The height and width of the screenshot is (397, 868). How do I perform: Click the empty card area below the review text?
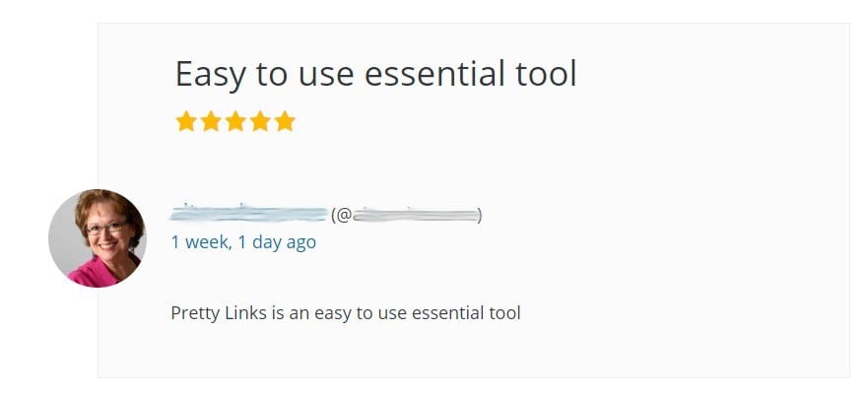point(474,352)
